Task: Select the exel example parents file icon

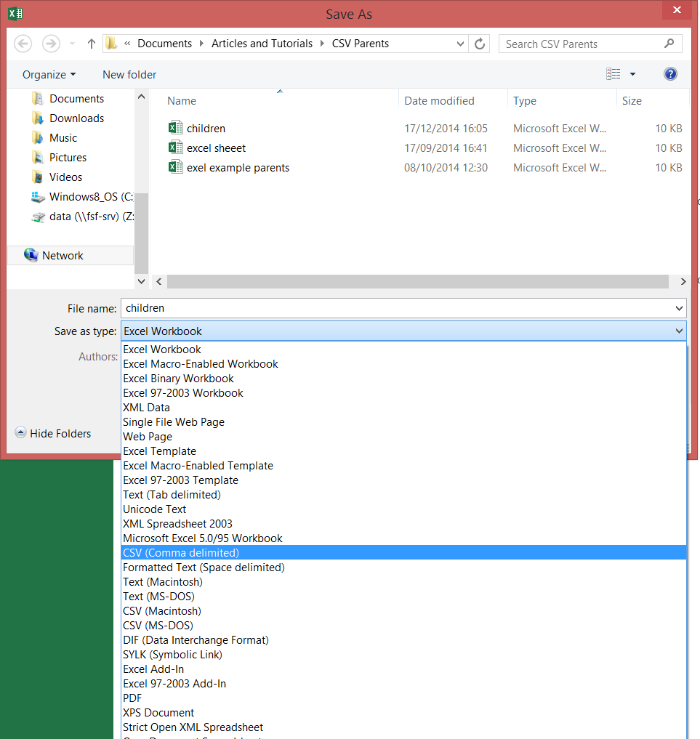Action: point(175,167)
